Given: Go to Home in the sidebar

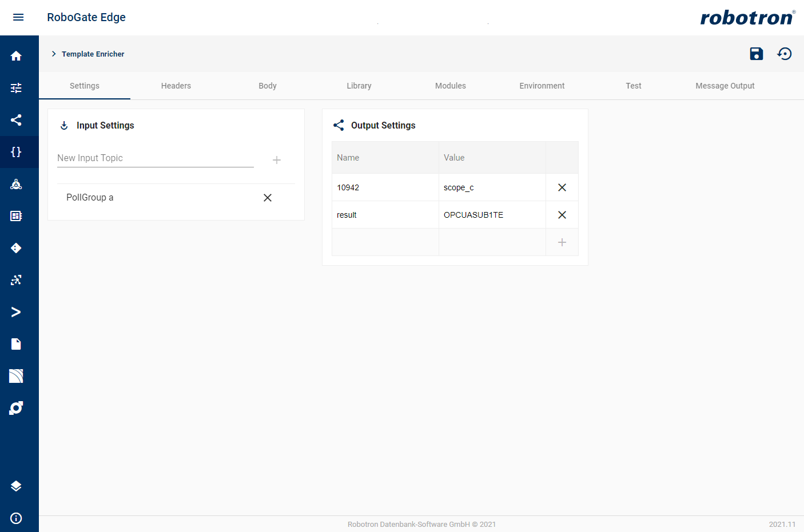Looking at the screenshot, I should (16, 56).
